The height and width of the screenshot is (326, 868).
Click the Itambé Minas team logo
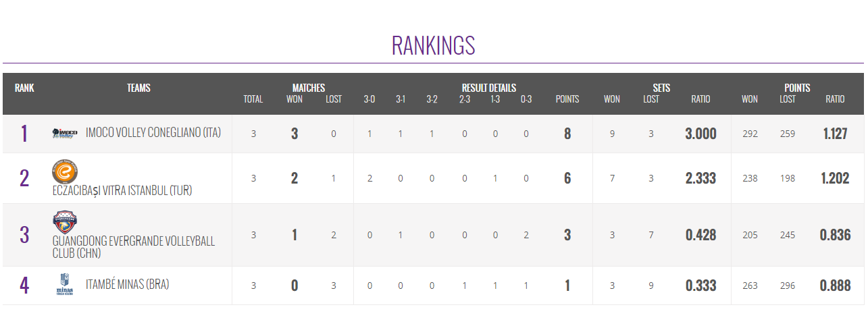pos(65,286)
